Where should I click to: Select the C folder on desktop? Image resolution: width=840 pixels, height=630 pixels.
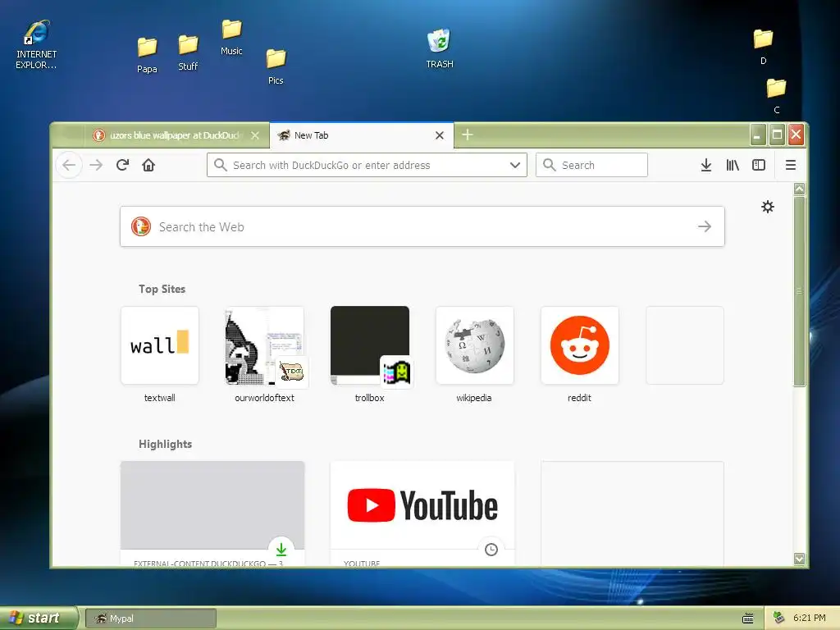coord(776,95)
